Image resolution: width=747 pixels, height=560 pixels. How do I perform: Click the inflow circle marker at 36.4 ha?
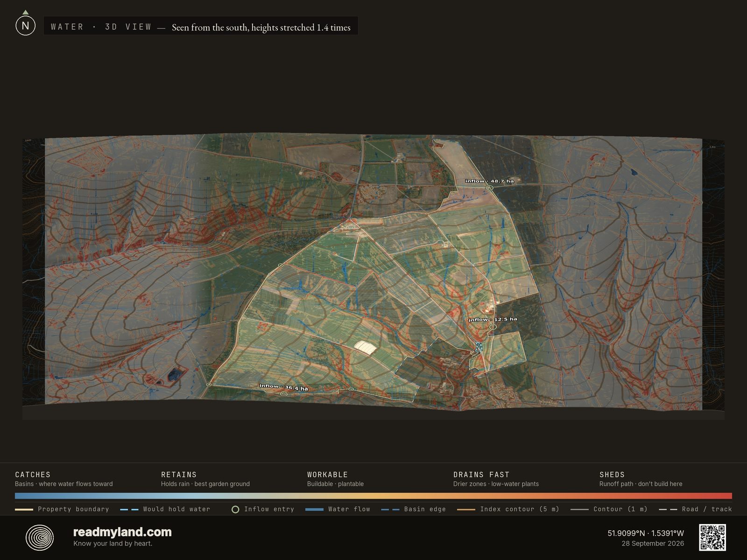click(x=284, y=394)
